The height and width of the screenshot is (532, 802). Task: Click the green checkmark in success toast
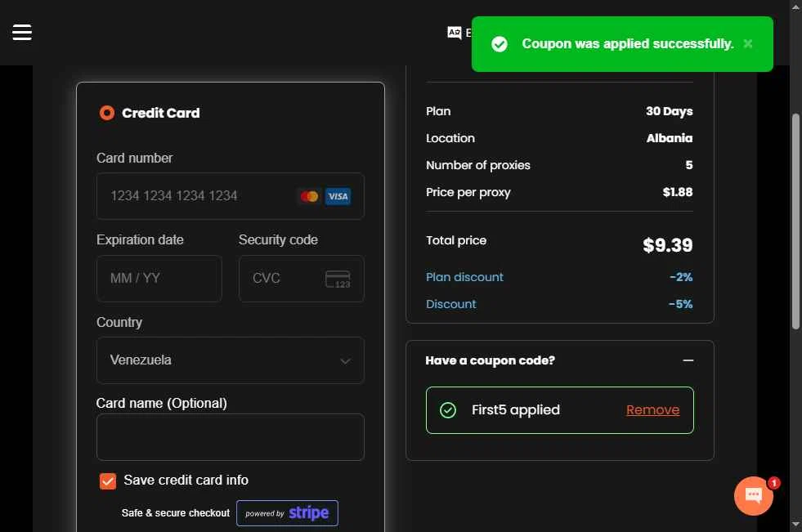coord(500,44)
